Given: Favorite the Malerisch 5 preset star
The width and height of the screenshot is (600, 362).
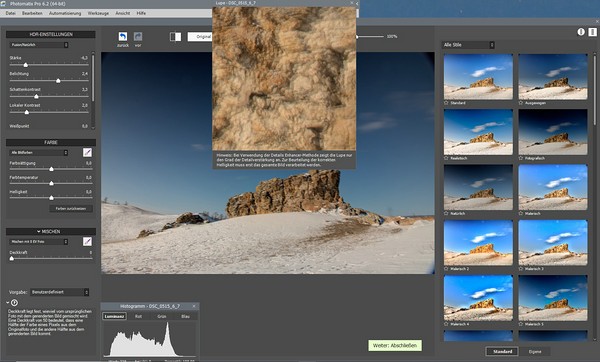Looking at the screenshot, I should pos(521,324).
